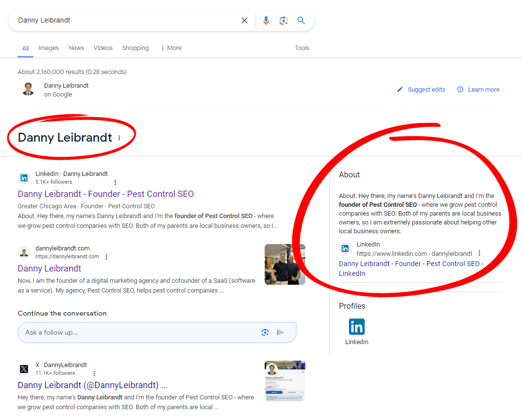Switch to the Images tab
This screenshot has height=420, width=522.
(x=49, y=48)
